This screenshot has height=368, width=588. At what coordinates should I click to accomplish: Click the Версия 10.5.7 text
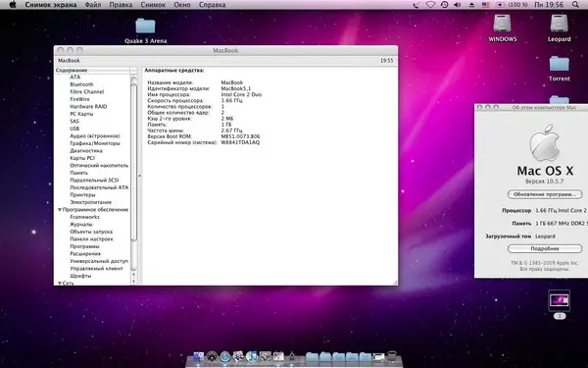[x=545, y=182]
